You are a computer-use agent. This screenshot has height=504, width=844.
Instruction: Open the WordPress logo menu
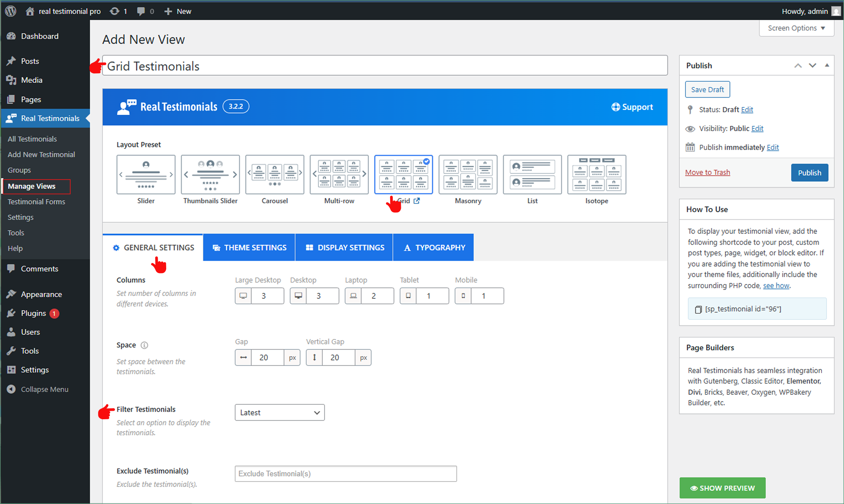pyautogui.click(x=11, y=11)
